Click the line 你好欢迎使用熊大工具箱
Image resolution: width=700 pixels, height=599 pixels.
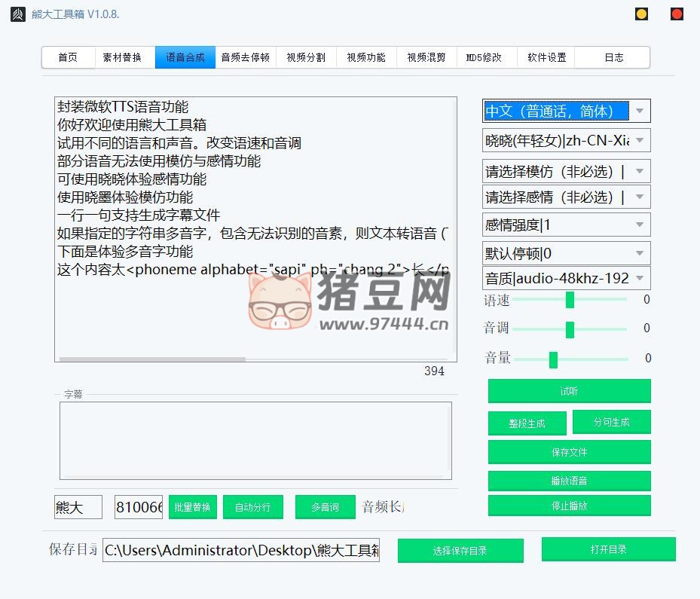click(x=132, y=124)
